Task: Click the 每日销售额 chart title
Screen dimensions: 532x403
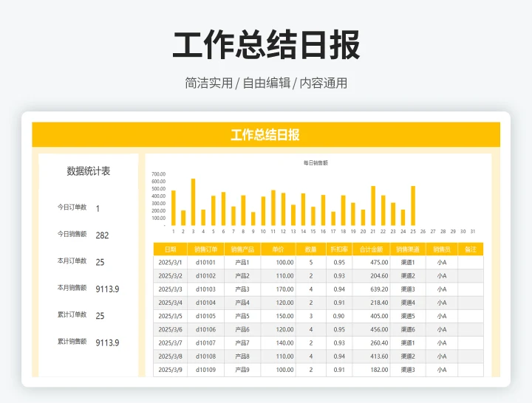Action: tap(316, 162)
